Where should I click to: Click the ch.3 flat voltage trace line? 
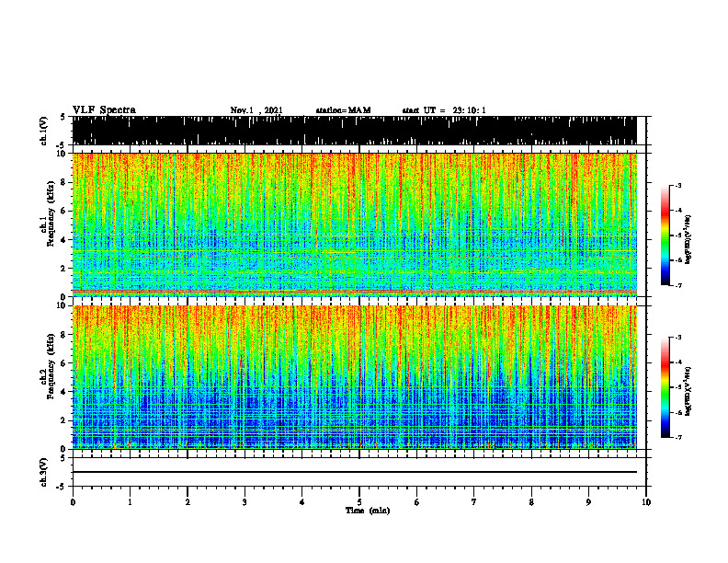[x=354, y=472]
